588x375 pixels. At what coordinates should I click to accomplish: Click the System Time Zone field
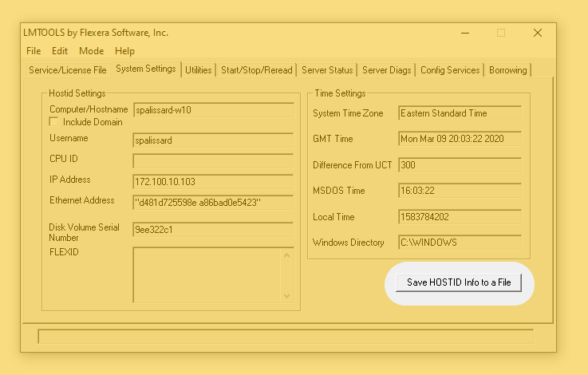pyautogui.click(x=460, y=113)
